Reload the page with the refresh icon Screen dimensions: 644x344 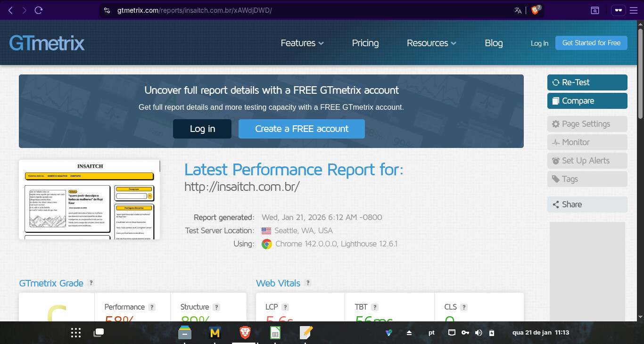[39, 10]
